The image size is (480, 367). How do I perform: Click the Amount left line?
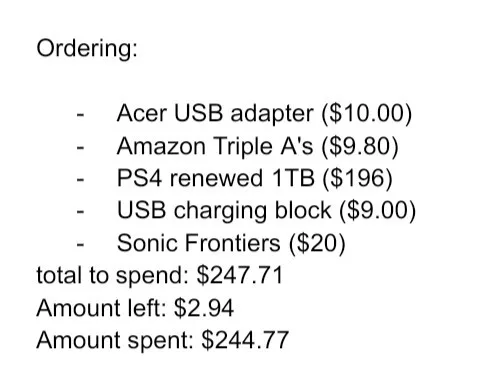[x=135, y=308]
